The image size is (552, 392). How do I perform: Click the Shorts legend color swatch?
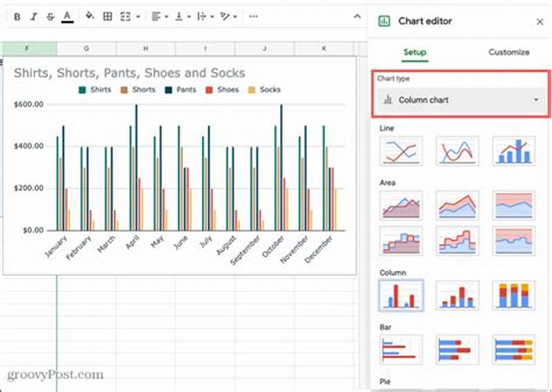coord(124,90)
